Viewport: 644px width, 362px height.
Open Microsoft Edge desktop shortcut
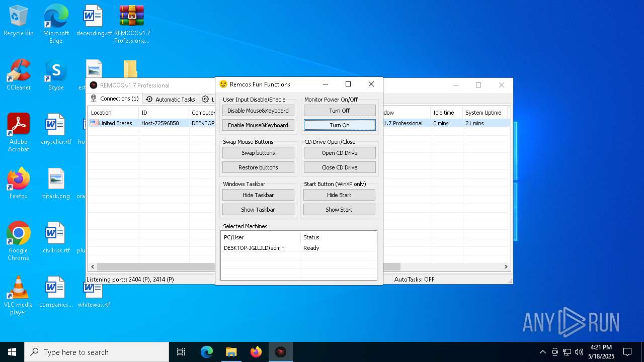tap(56, 24)
